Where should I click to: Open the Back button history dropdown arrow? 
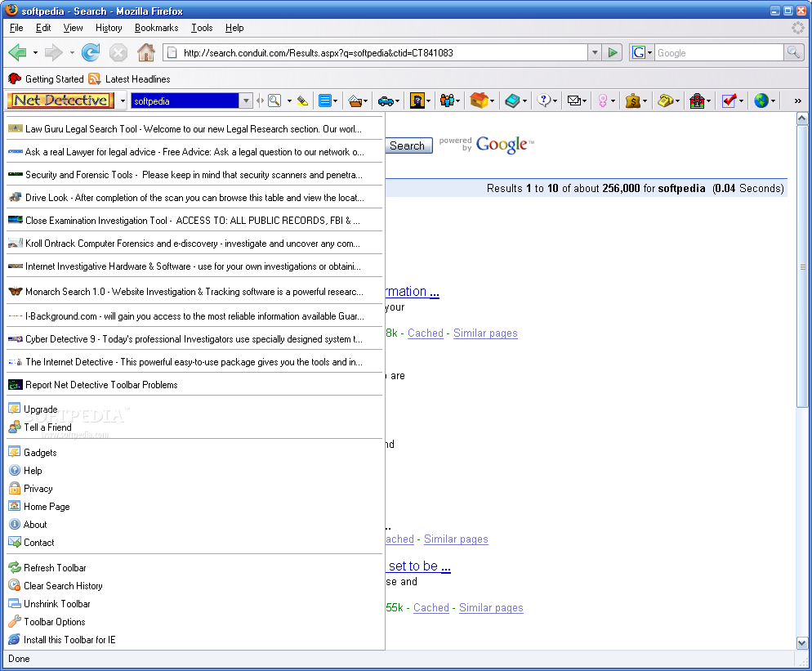(x=35, y=52)
